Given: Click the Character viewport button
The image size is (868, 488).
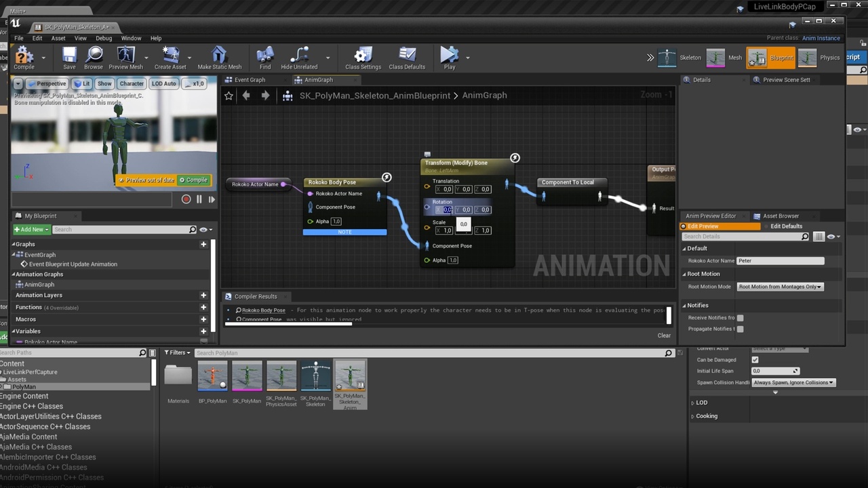Looking at the screenshot, I should pos(132,83).
